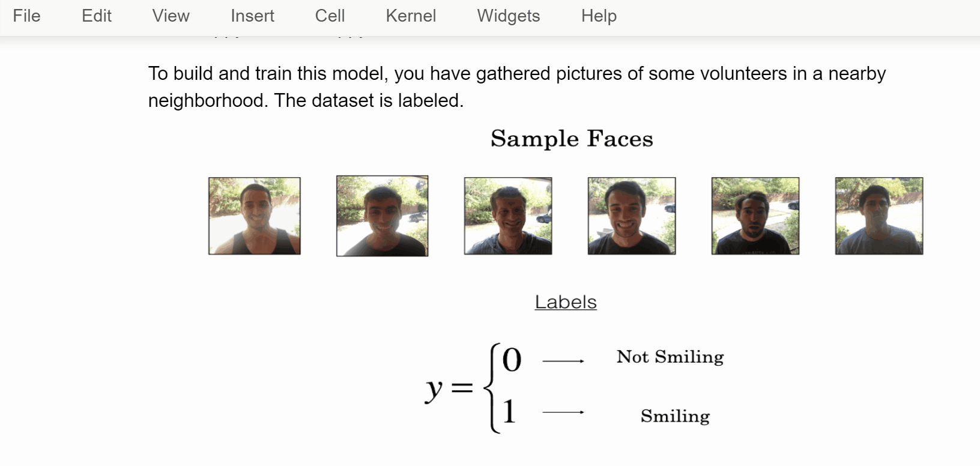Image resolution: width=980 pixels, height=466 pixels.
Task: Open the Kernel menu
Action: [x=411, y=16]
